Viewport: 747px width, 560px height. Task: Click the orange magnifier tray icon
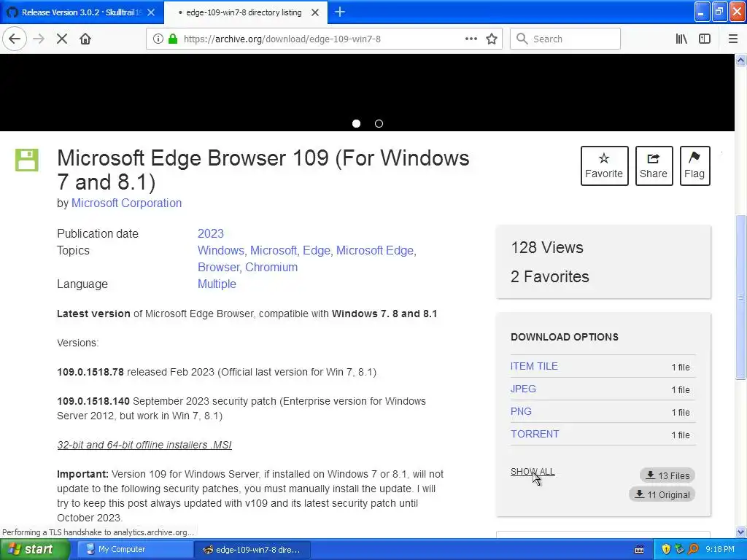[x=693, y=549]
